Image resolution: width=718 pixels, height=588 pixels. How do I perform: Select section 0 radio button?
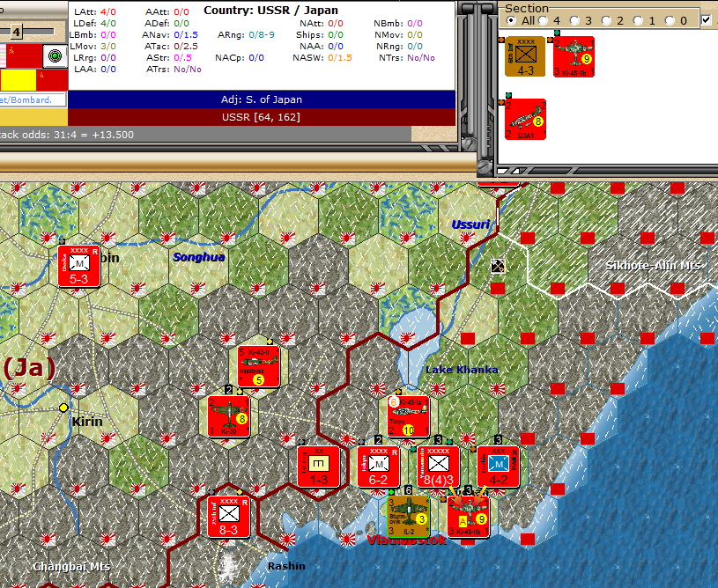click(670, 20)
